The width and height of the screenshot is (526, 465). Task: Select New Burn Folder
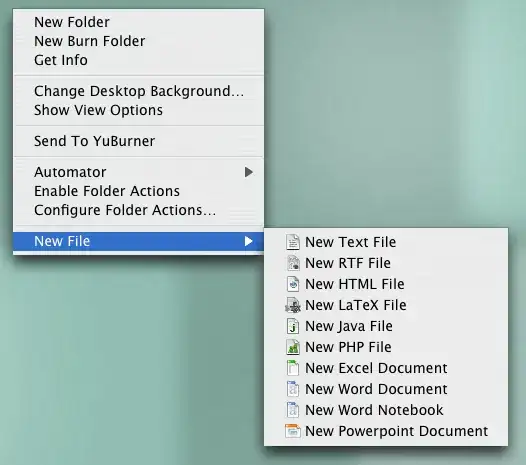[139, 41]
